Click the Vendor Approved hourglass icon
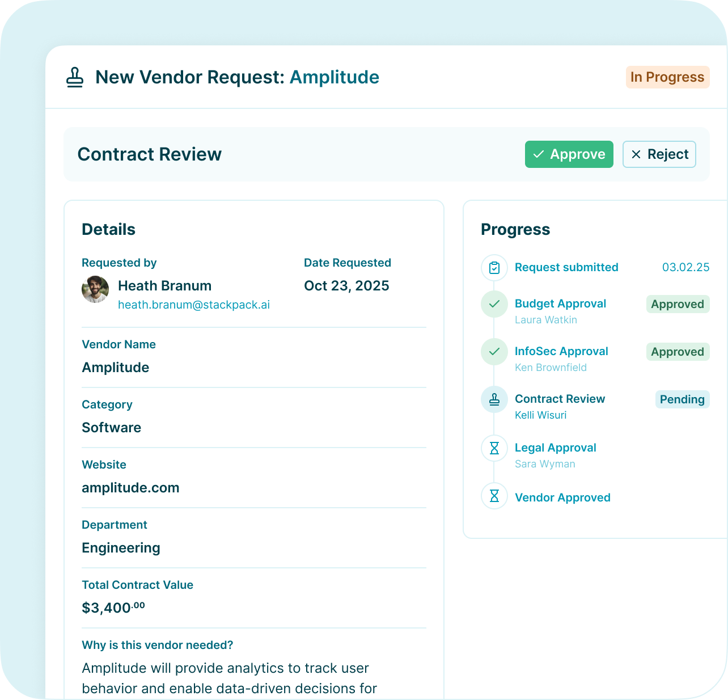 [494, 496]
